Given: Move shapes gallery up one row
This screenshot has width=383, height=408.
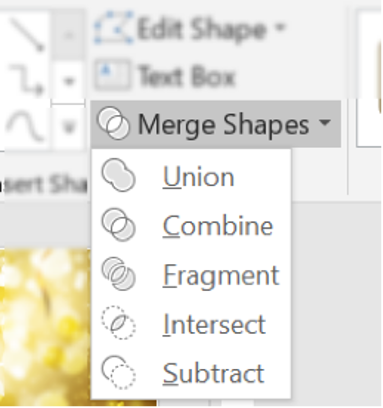Looking at the screenshot, I should [x=68, y=34].
